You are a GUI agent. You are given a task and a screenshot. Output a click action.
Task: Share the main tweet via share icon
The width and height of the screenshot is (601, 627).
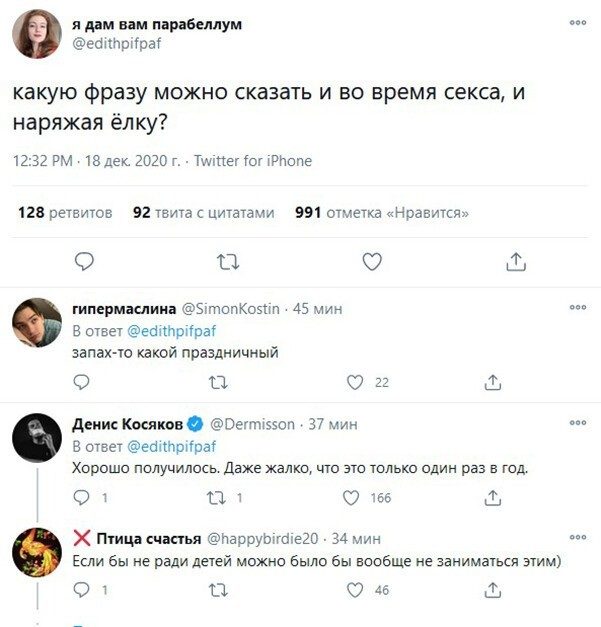[515, 262]
